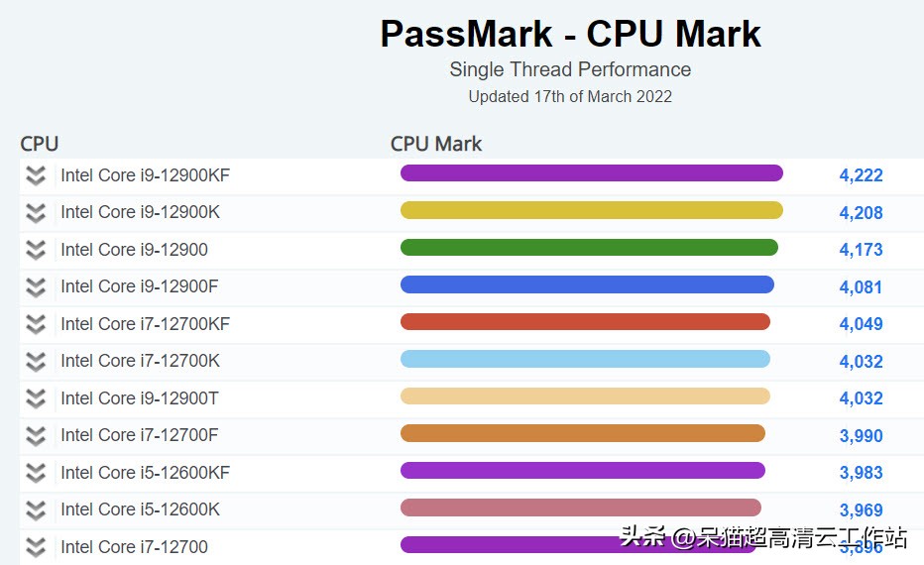
Task: Click the green bar for i9-12900
Action: coord(589,248)
